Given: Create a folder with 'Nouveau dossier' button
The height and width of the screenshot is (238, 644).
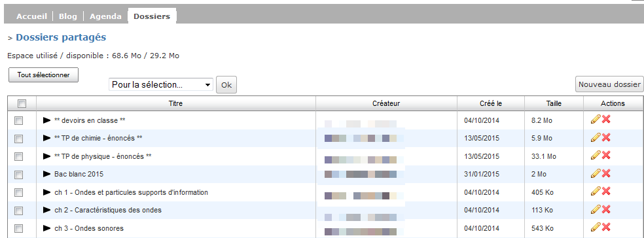Looking at the screenshot, I should 609,84.
